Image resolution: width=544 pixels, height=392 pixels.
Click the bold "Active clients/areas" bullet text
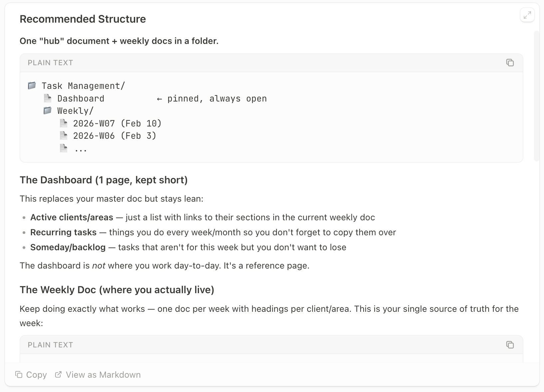tap(72, 217)
